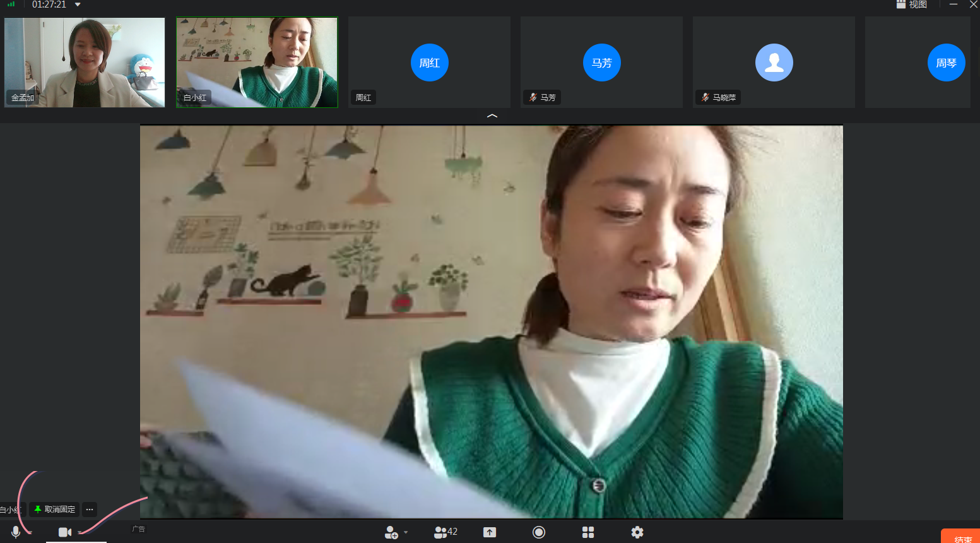Toggle the microphone mute icon
Screen dimensions: 980x543
coord(16,532)
